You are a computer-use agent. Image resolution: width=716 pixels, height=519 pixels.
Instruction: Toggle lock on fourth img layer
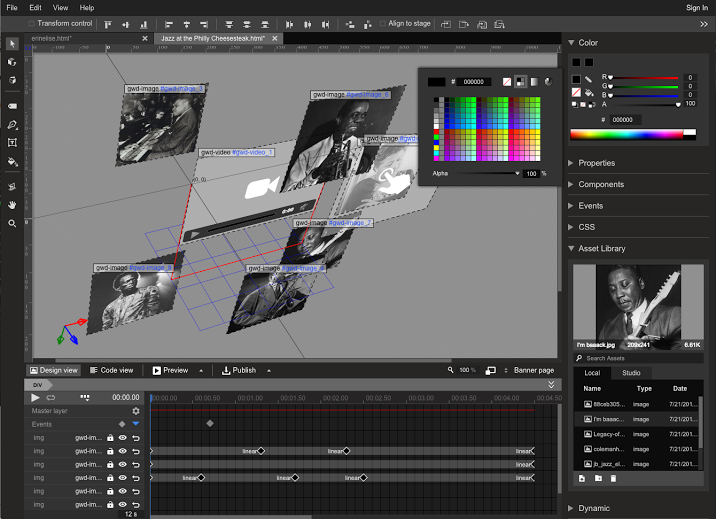(x=110, y=478)
